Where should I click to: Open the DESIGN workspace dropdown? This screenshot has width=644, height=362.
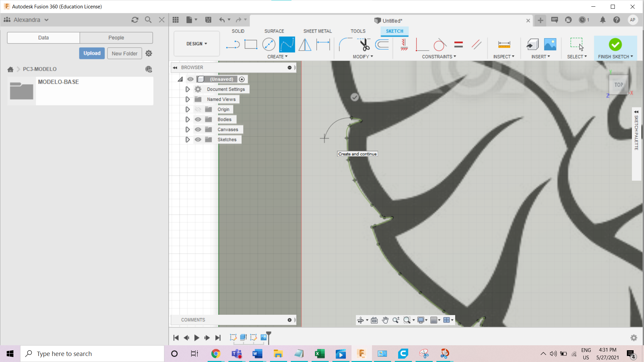coord(197,44)
